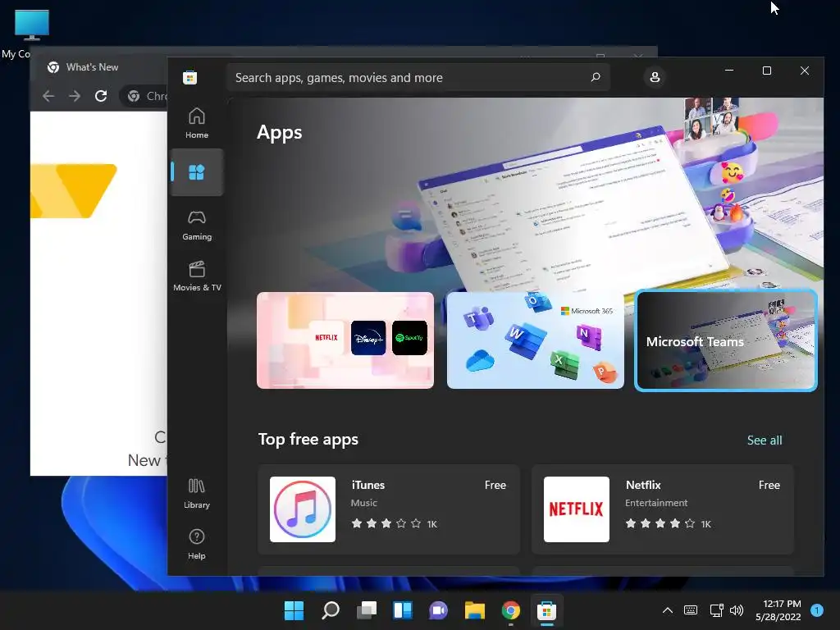Go forward in the Chrome window
Screen dimensions: 840x630
click(75, 96)
